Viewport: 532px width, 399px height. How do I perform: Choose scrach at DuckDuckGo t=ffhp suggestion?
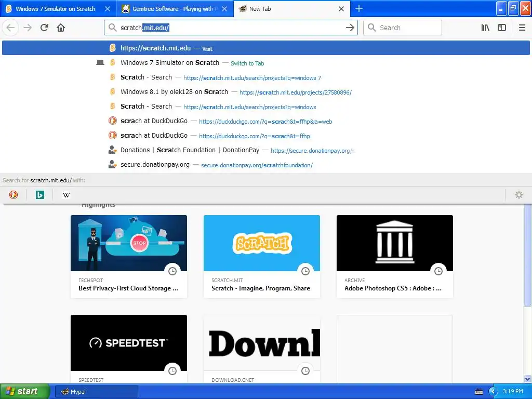[x=266, y=136]
